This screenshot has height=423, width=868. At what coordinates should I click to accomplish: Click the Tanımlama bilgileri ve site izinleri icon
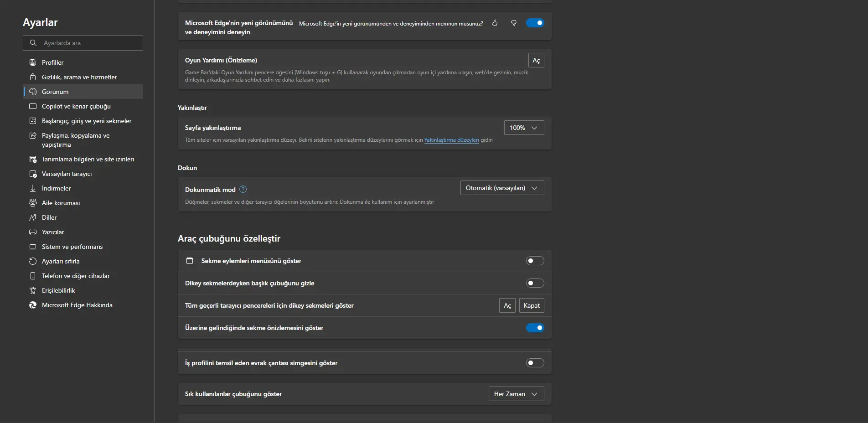point(33,159)
